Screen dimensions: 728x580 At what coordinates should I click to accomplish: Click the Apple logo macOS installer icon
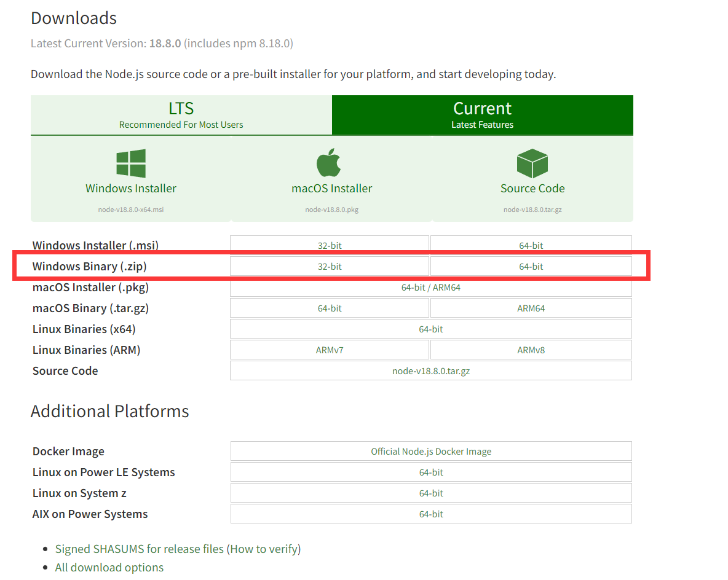329,163
